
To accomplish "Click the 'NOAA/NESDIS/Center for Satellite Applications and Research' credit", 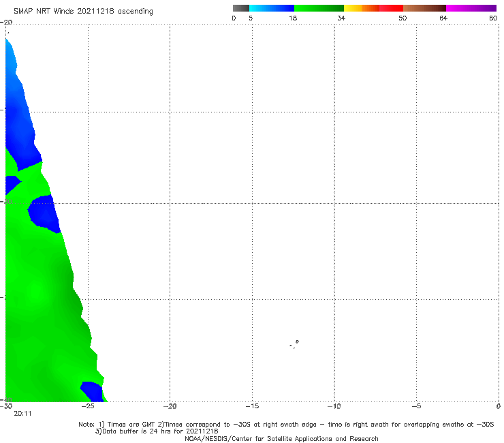I will coord(281,439).
